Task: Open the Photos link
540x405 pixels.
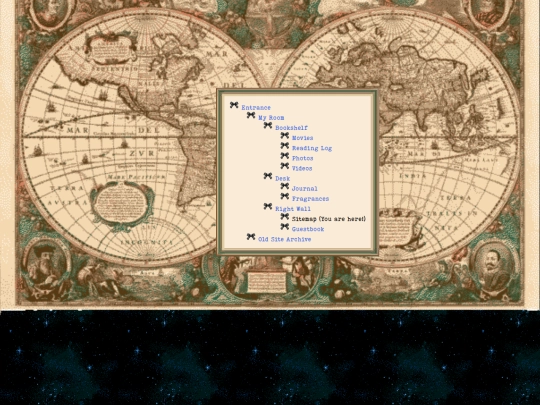Action: 303,158
